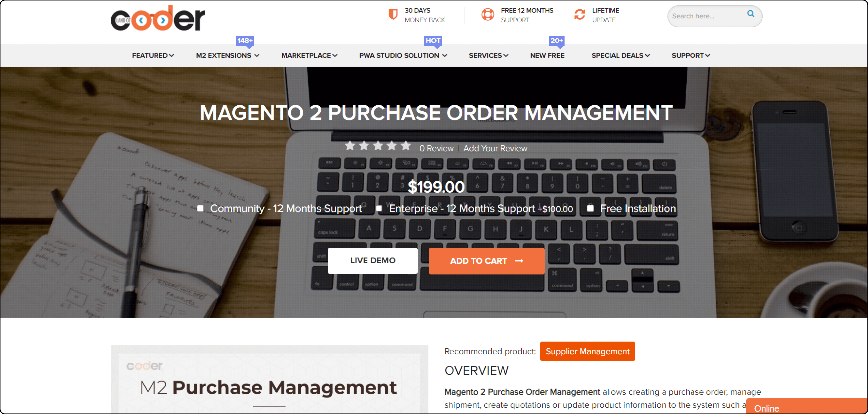Viewport: 868px width, 414px height.
Task: Expand the PWA Studio Solution chevron
Action: click(x=445, y=56)
